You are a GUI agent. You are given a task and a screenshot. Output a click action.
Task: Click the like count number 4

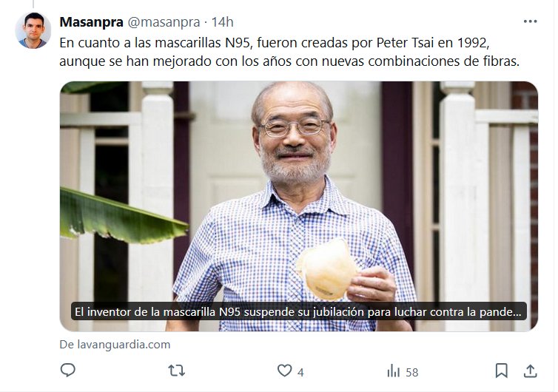coord(300,373)
